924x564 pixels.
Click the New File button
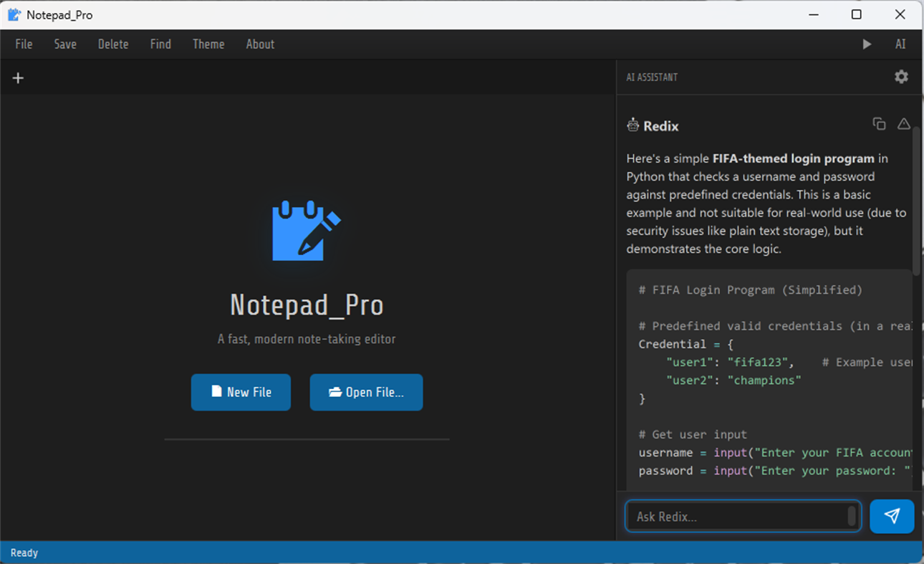(x=241, y=392)
